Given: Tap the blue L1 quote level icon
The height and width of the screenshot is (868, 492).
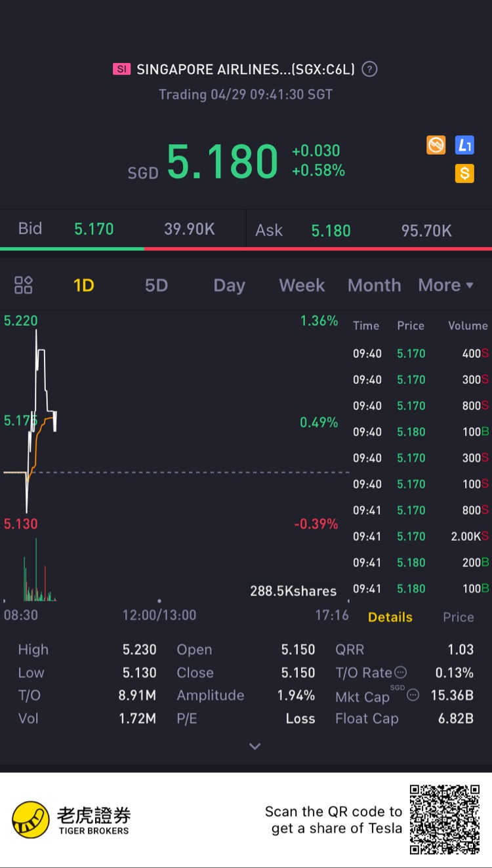Looking at the screenshot, I should [x=464, y=145].
